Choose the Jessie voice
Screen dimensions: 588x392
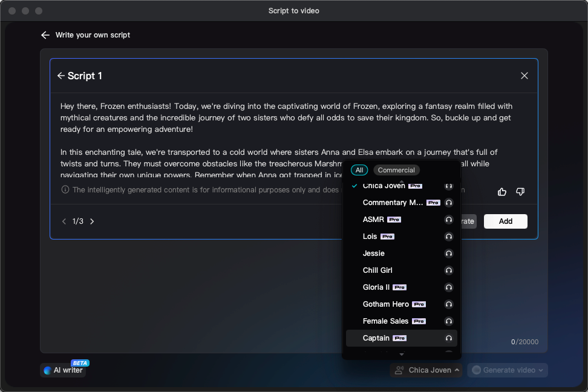click(402, 253)
